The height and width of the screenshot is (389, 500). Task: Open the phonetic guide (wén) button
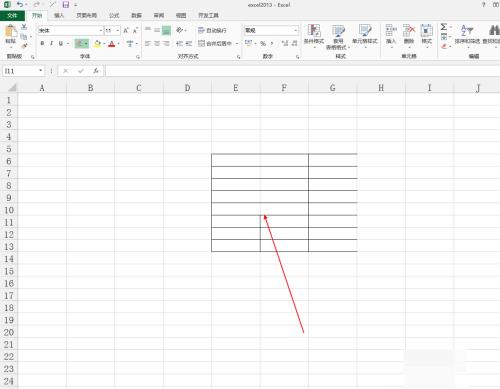coord(130,44)
